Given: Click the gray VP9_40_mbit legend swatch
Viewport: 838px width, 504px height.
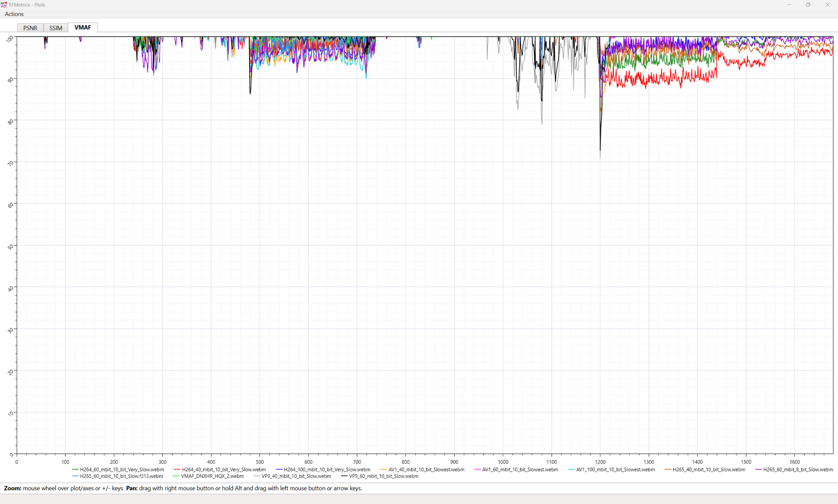Looking at the screenshot, I should 256,476.
